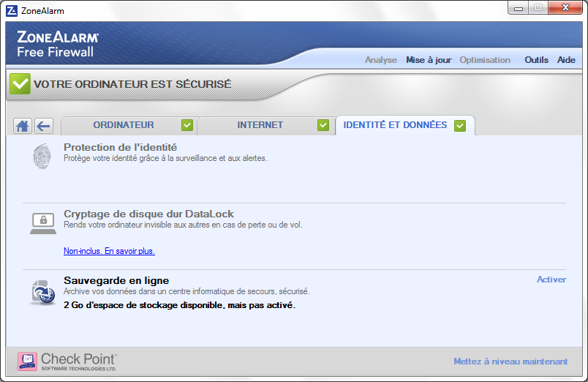Open the Optimisation menu
This screenshot has height=382, width=588.
[485, 60]
